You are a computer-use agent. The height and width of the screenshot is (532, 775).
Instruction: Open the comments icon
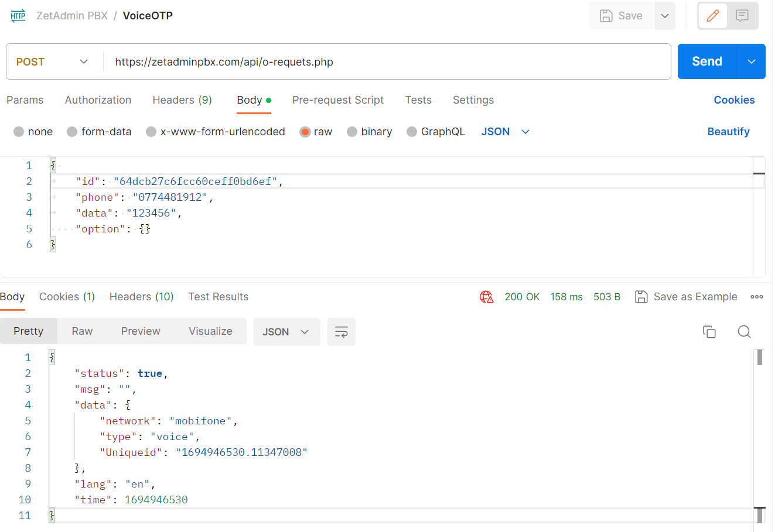742,16
